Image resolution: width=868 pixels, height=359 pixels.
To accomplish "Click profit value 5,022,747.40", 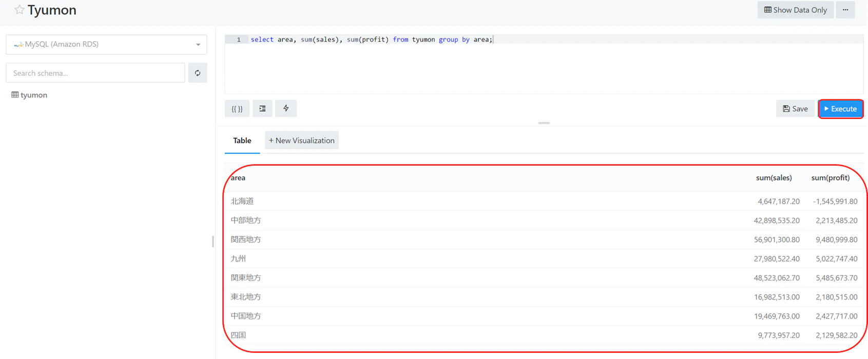I will (x=837, y=259).
